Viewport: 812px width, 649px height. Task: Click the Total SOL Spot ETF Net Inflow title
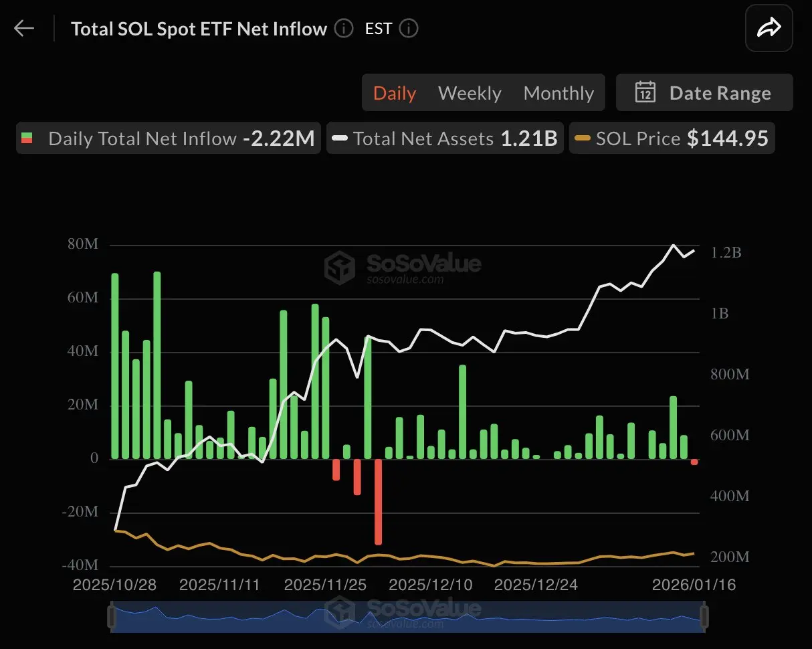(199, 29)
